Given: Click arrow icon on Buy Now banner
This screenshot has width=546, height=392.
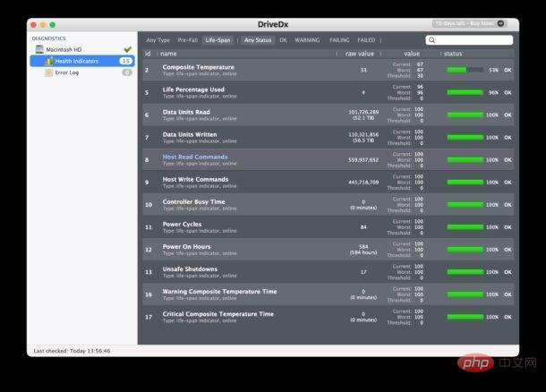Looking at the screenshot, I should (x=500, y=23).
